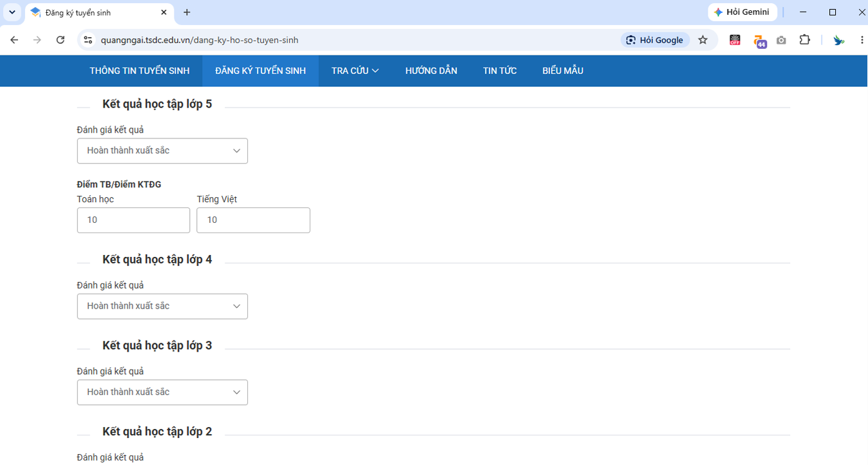Screen dimensions: 868x465
Task: Open site information icon in address bar
Action: [89, 40]
